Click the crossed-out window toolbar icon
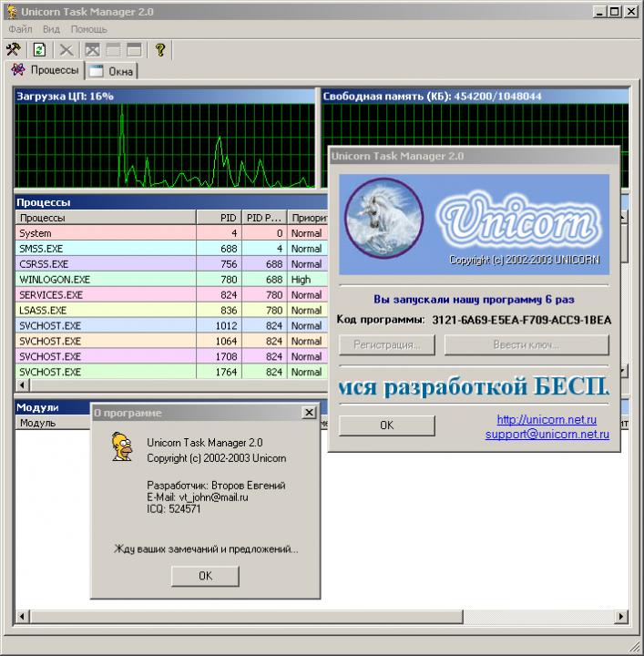The height and width of the screenshot is (656, 644). (92, 49)
